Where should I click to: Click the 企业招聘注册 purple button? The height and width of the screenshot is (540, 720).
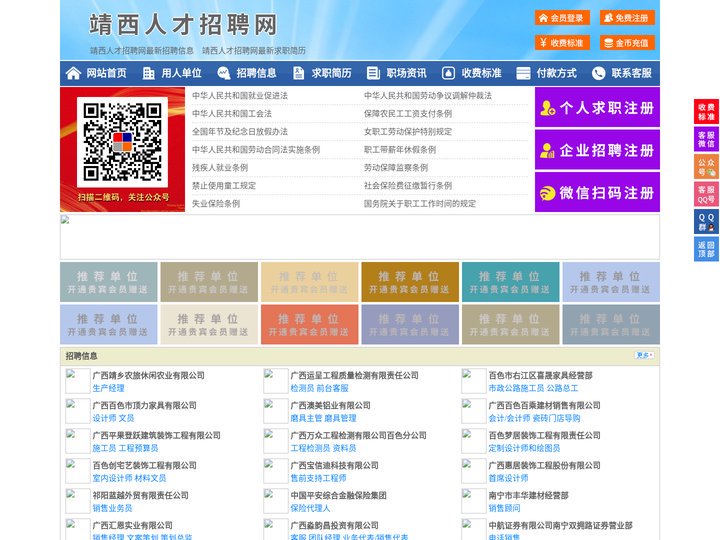tap(597, 150)
